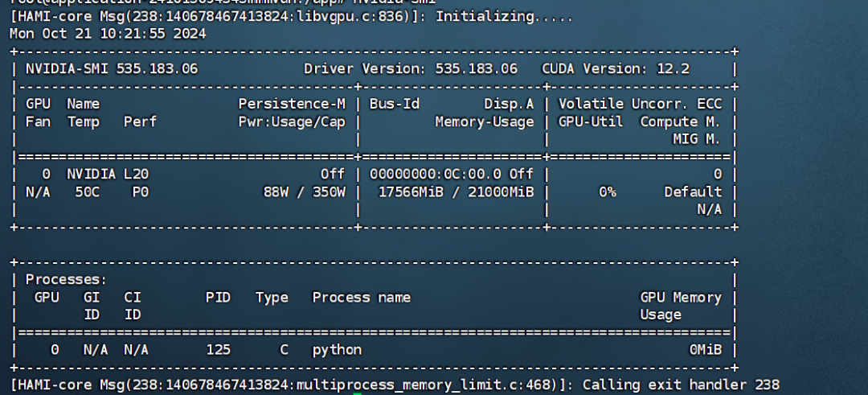Click the PID value 125
The width and height of the screenshot is (868, 395).
click(x=218, y=350)
